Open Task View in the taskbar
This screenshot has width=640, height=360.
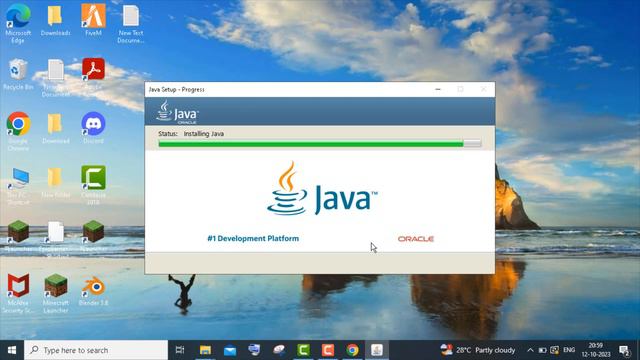[x=180, y=350]
